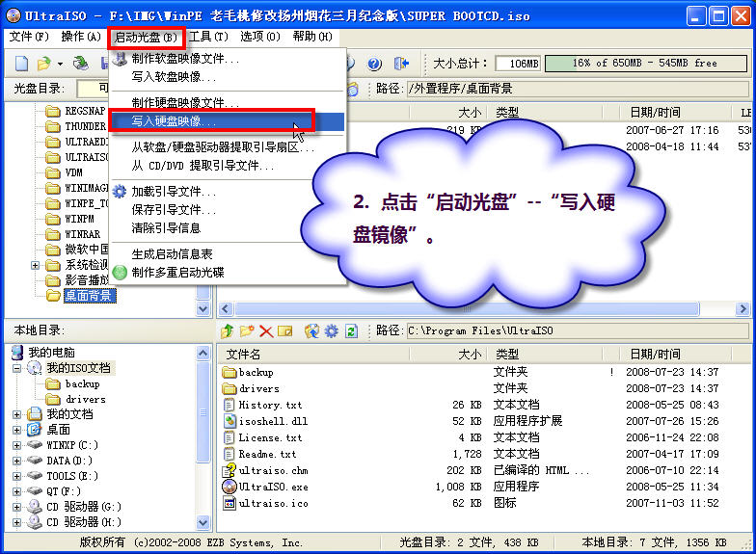Click the red X delete icon in local toolbar
Image resolution: width=756 pixels, height=554 pixels.
[266, 330]
